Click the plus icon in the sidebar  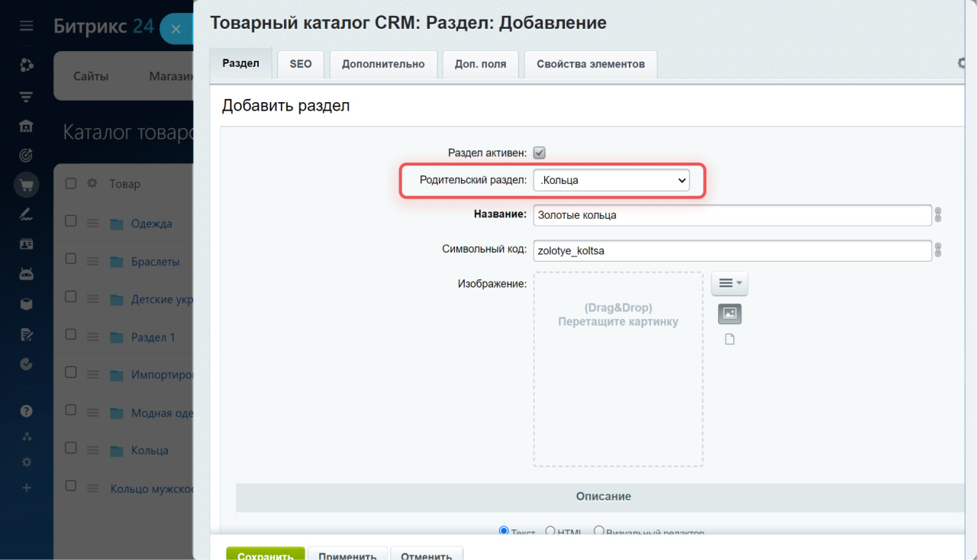point(27,488)
